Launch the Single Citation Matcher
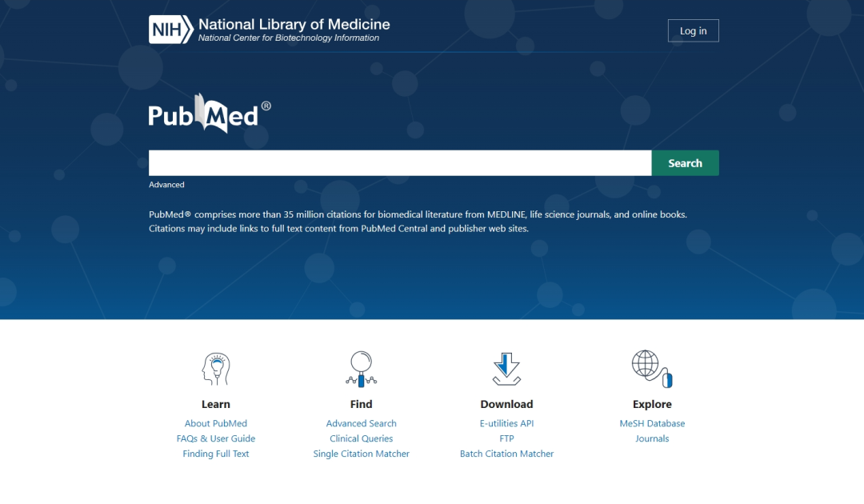The height and width of the screenshot is (504, 864). 361,454
